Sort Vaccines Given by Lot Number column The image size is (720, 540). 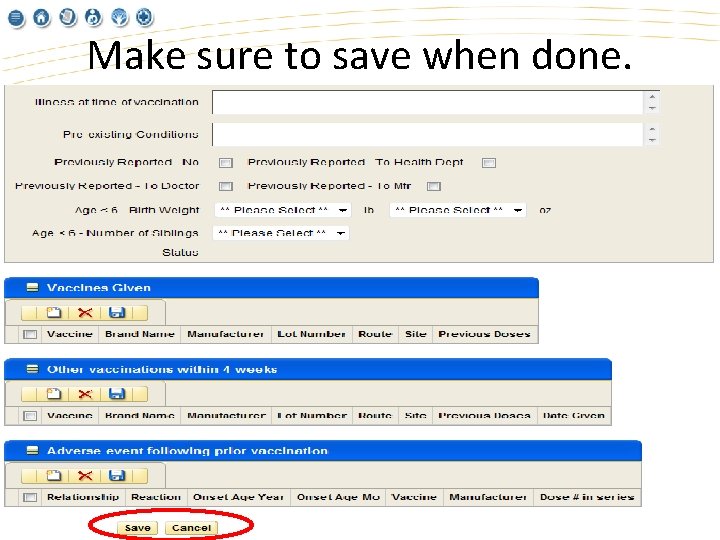pos(311,334)
